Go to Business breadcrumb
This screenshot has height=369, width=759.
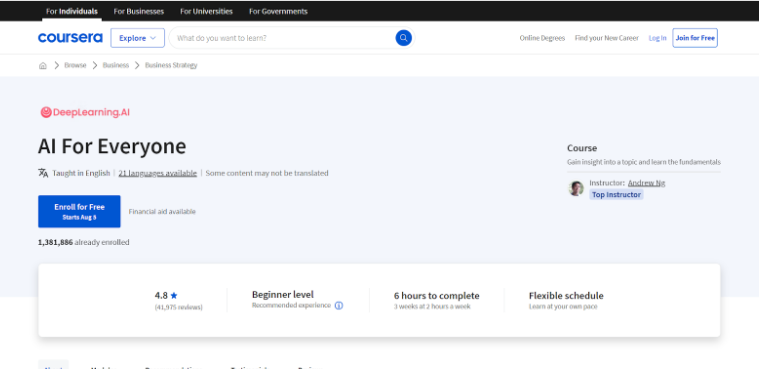point(116,65)
